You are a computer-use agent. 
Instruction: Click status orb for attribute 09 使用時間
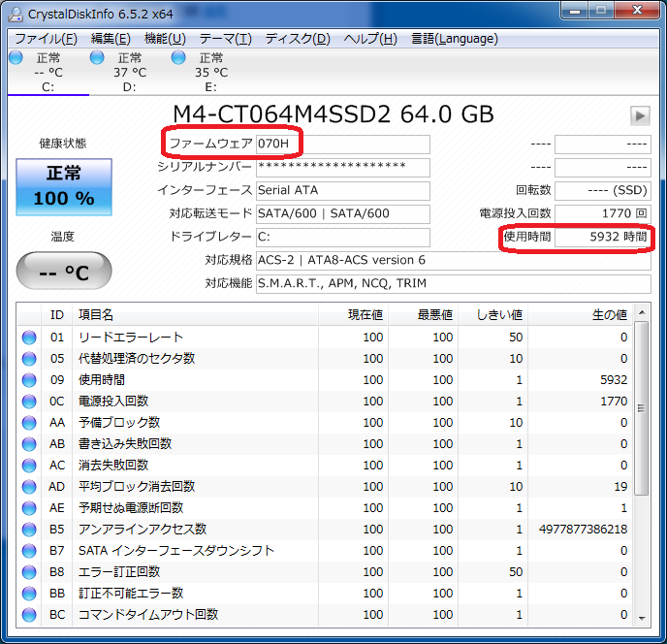[x=29, y=380]
